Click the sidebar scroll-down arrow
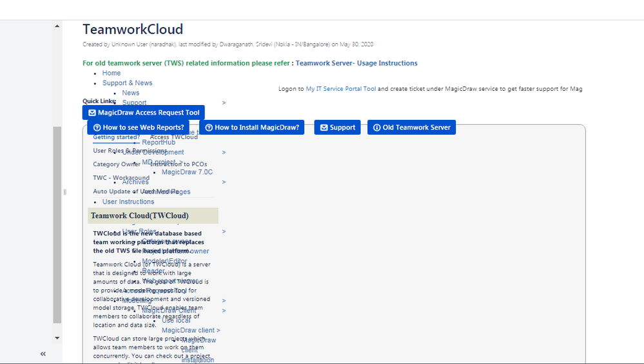 (x=57, y=338)
